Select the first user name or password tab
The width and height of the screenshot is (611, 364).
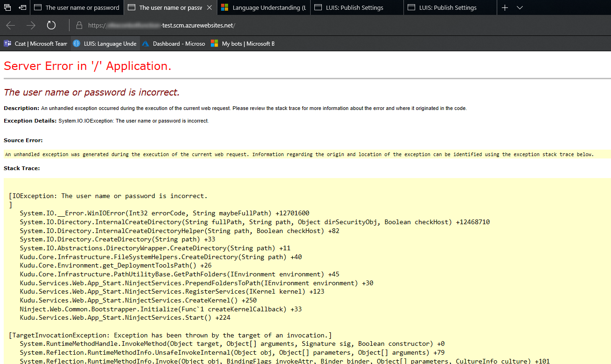[76, 7]
